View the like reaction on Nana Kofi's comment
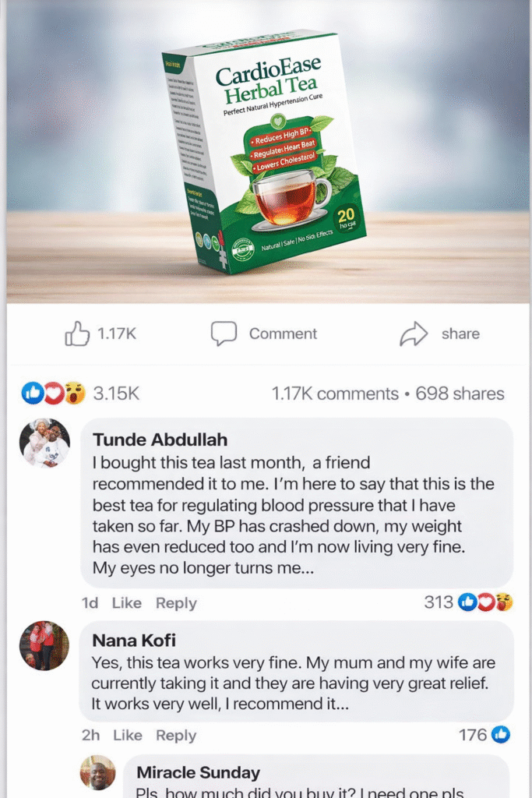This screenshot has height=798, width=532. click(x=501, y=735)
